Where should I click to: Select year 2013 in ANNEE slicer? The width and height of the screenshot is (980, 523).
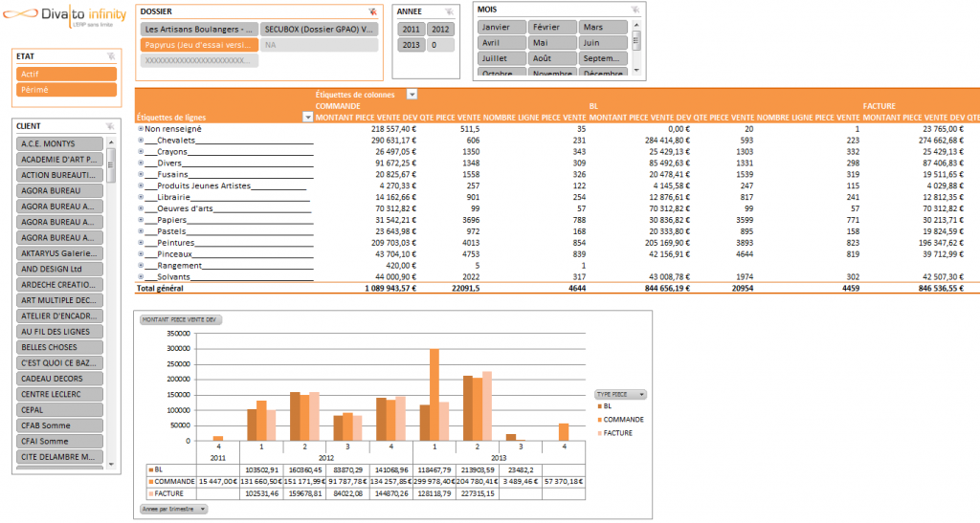pos(411,45)
